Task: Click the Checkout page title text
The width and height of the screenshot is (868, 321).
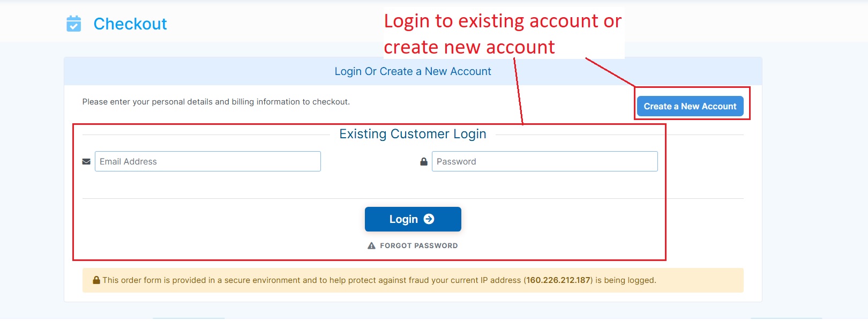Action: tap(130, 24)
